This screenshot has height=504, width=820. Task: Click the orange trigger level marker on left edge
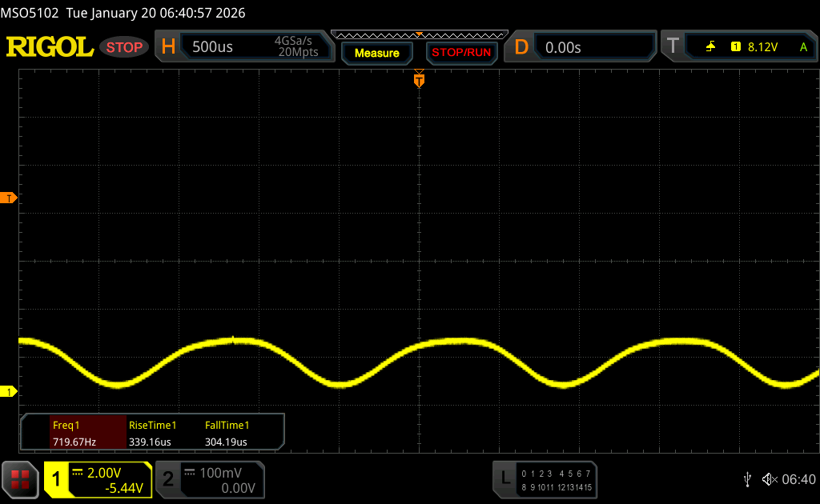(10, 198)
